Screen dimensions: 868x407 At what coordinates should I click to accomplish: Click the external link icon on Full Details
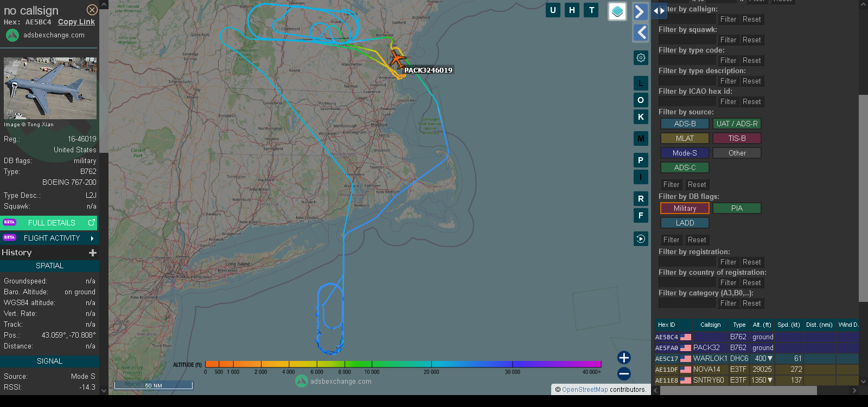tap(91, 223)
